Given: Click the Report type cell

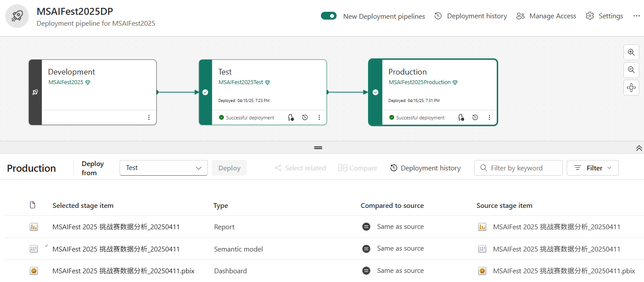Looking at the screenshot, I should (224, 227).
